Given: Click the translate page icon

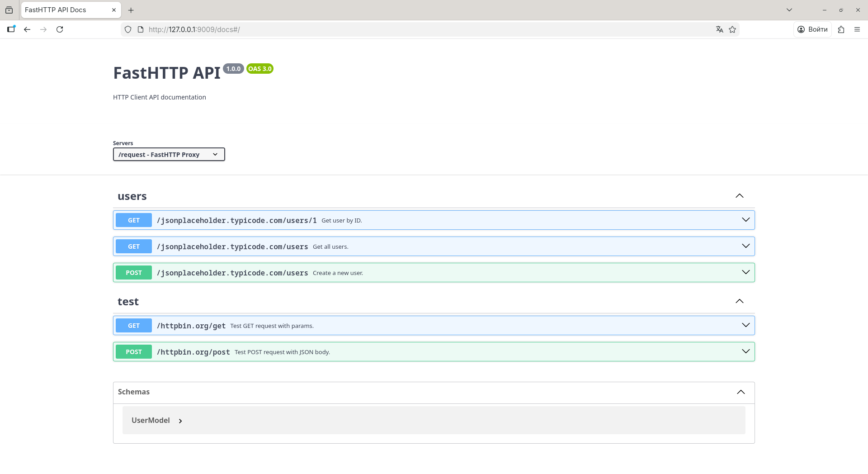Looking at the screenshot, I should pyautogui.click(x=720, y=29).
